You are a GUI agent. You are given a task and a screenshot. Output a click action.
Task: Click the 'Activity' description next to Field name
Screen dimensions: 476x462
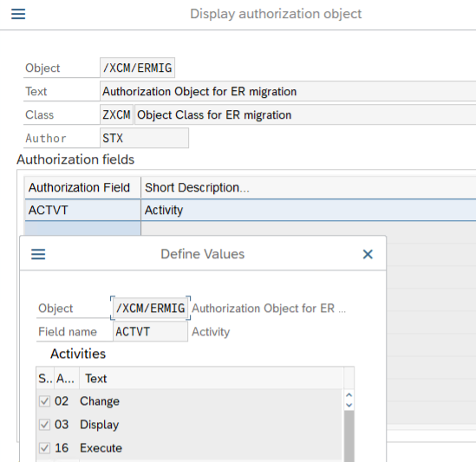[x=211, y=332]
